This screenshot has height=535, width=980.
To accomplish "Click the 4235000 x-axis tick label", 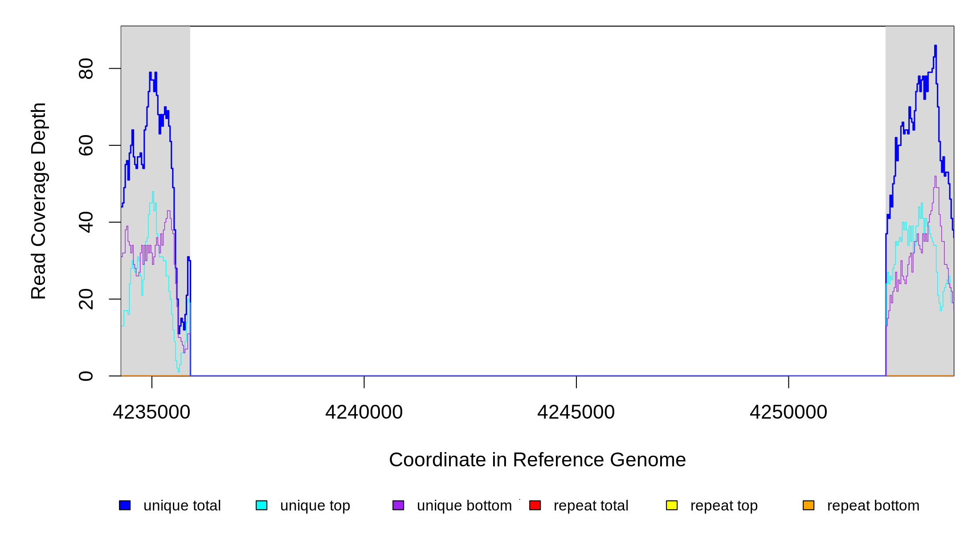I will [x=151, y=412].
